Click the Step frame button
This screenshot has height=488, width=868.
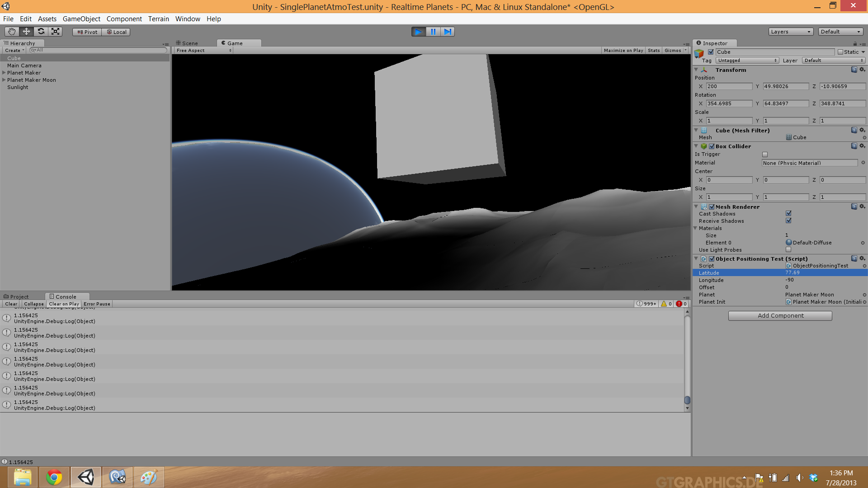point(448,32)
